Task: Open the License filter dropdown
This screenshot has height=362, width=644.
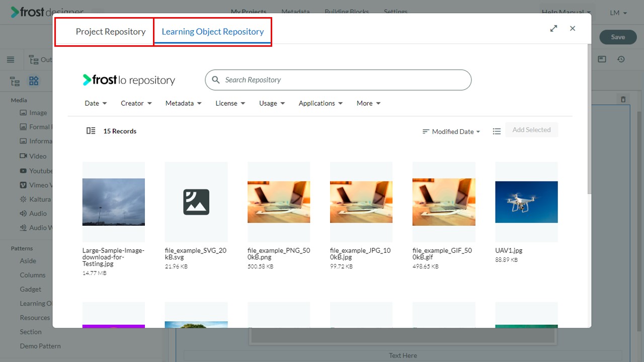Action: pyautogui.click(x=230, y=103)
